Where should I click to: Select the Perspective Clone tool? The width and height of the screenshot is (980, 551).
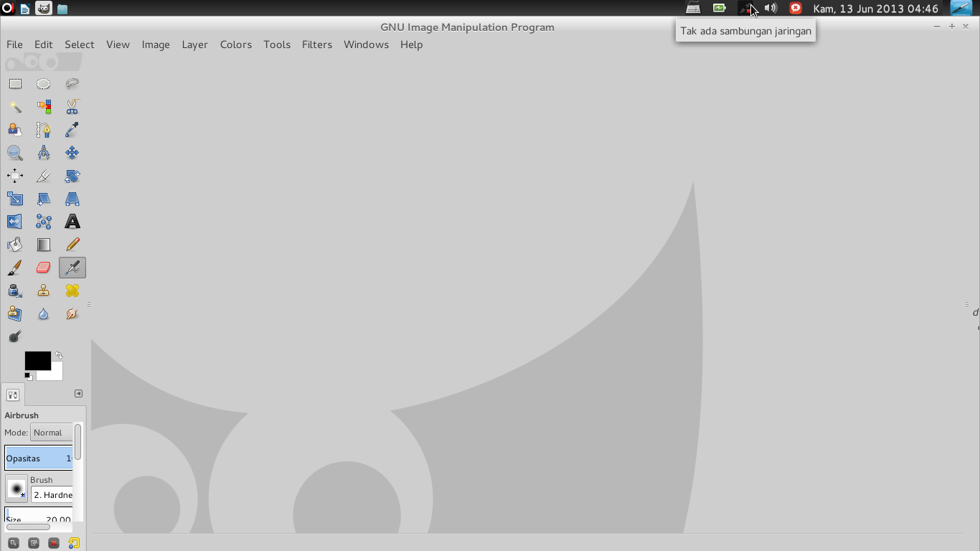(x=15, y=314)
